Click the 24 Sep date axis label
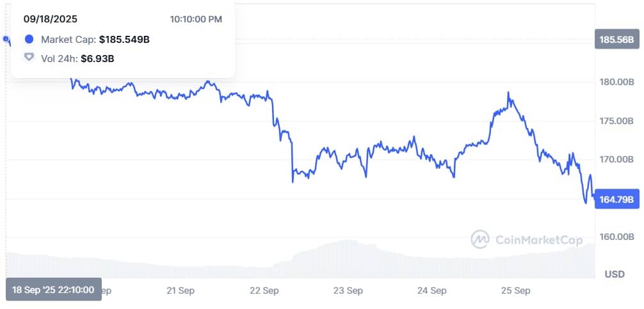The height and width of the screenshot is (309, 644). point(431,290)
